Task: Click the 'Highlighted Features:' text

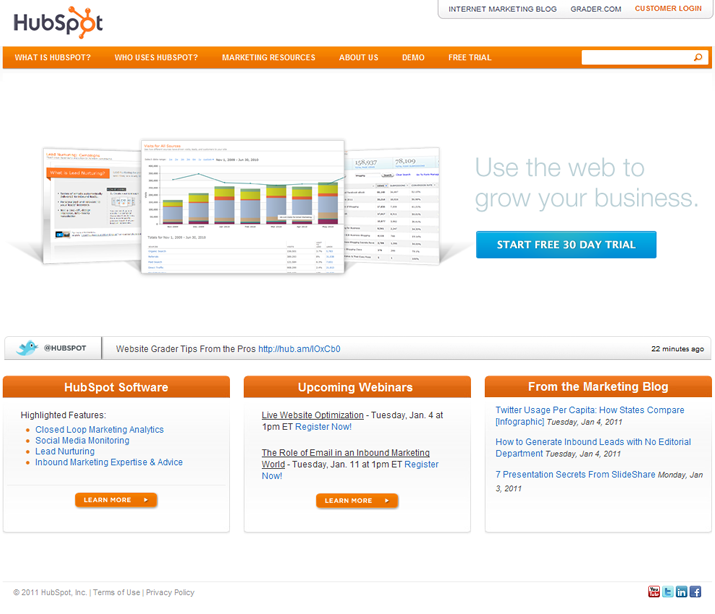Action: pos(63,415)
